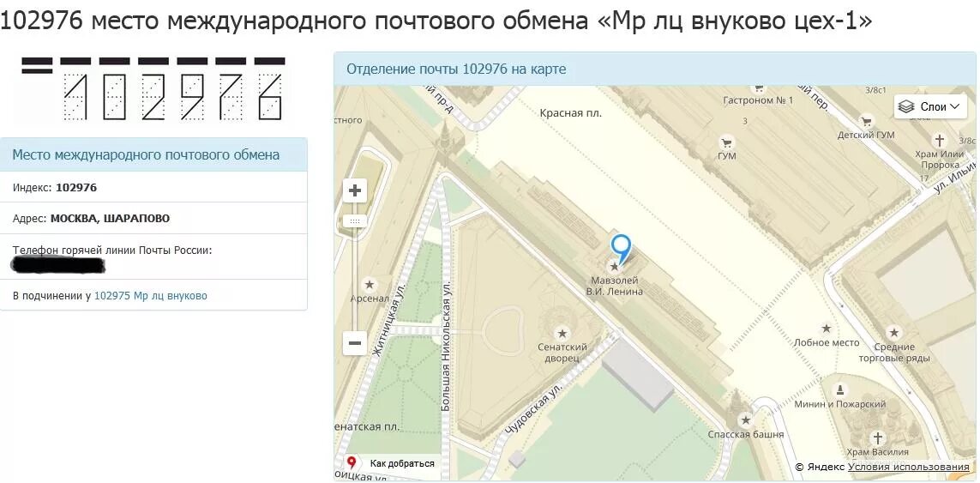Viewport: 980px width, 483px height.
Task: Click the Детский ГУМ map label
Action: pyautogui.click(x=866, y=135)
